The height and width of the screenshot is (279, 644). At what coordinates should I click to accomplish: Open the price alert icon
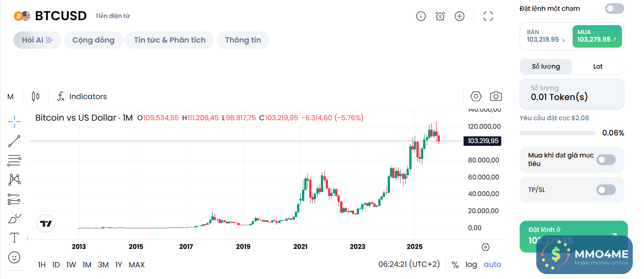440,16
